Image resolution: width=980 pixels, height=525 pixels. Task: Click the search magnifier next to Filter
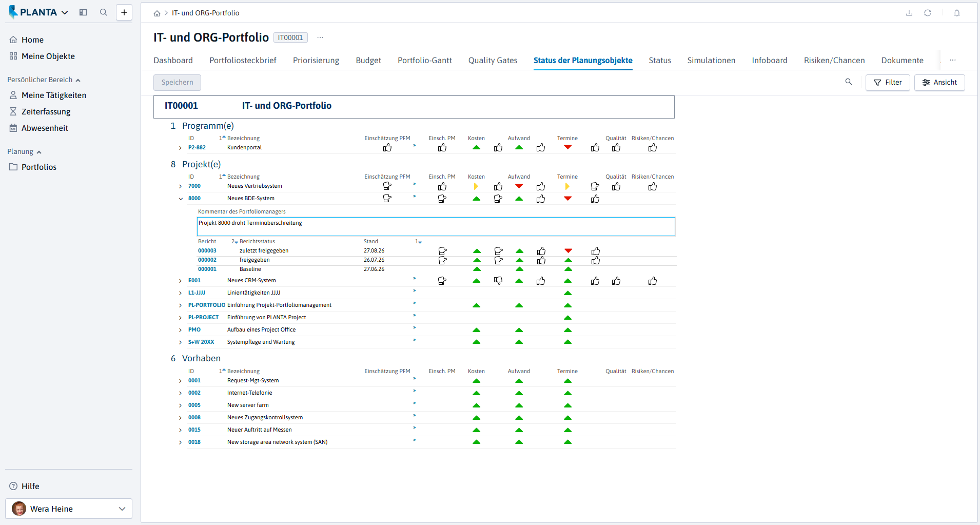point(849,82)
